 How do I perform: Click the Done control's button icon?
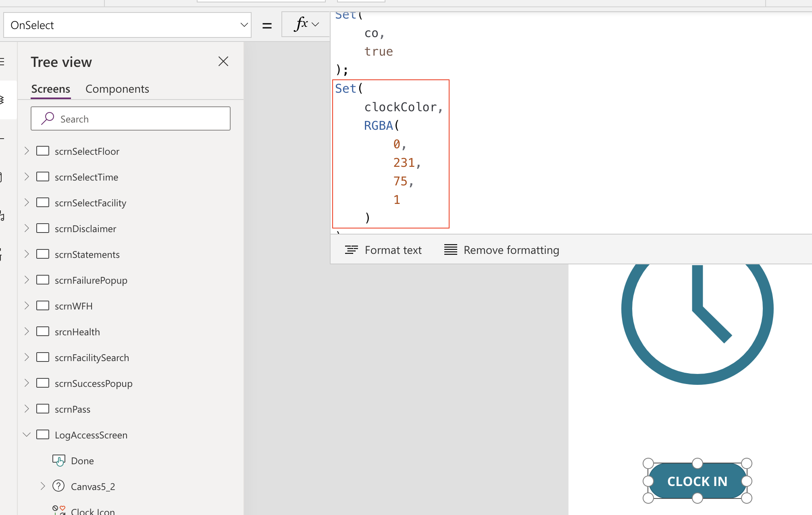click(x=59, y=460)
